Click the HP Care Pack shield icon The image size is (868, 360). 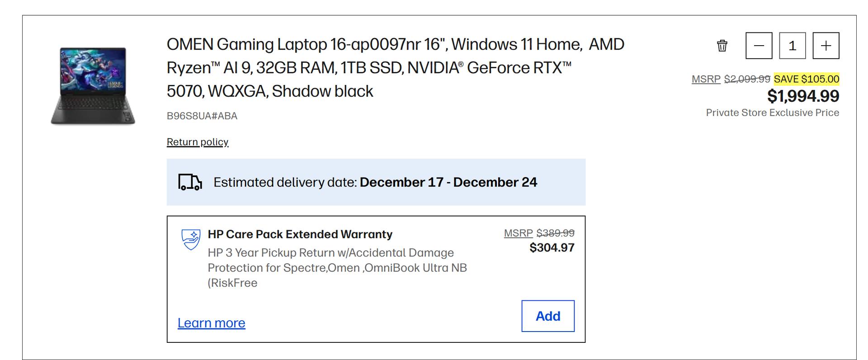pos(191,239)
